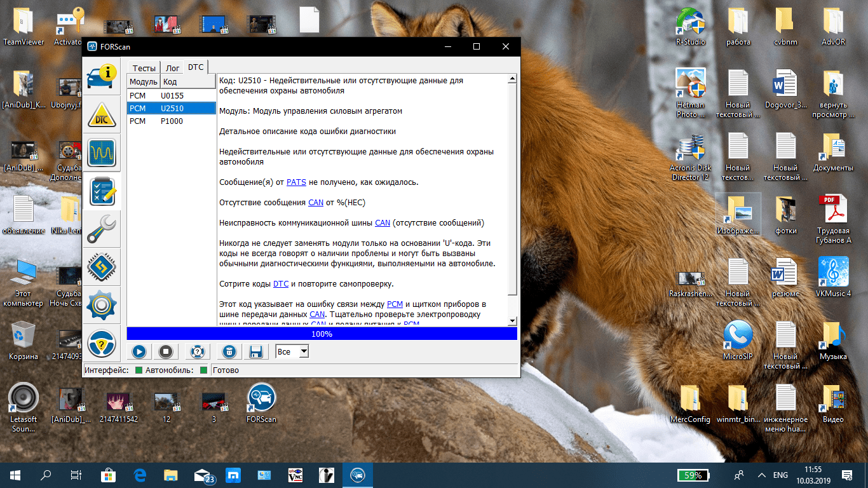868x488 pixels.
Task: Select the P1000 code row
Action: coord(172,121)
